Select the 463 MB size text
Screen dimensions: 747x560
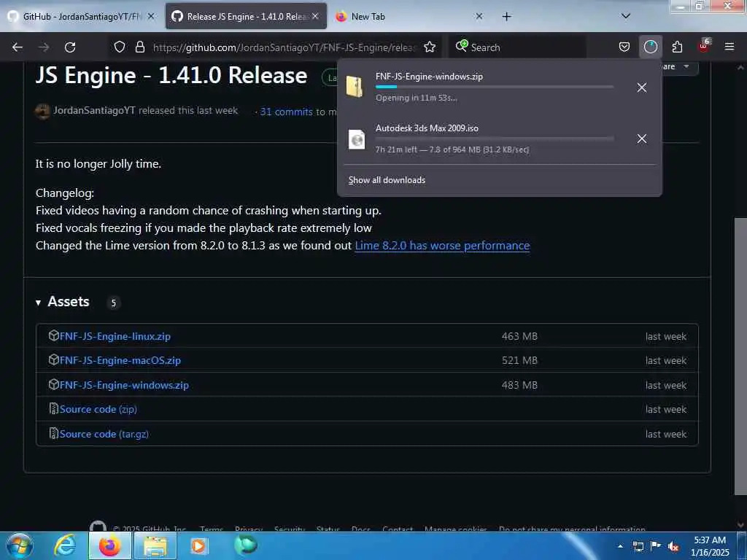[x=519, y=336]
